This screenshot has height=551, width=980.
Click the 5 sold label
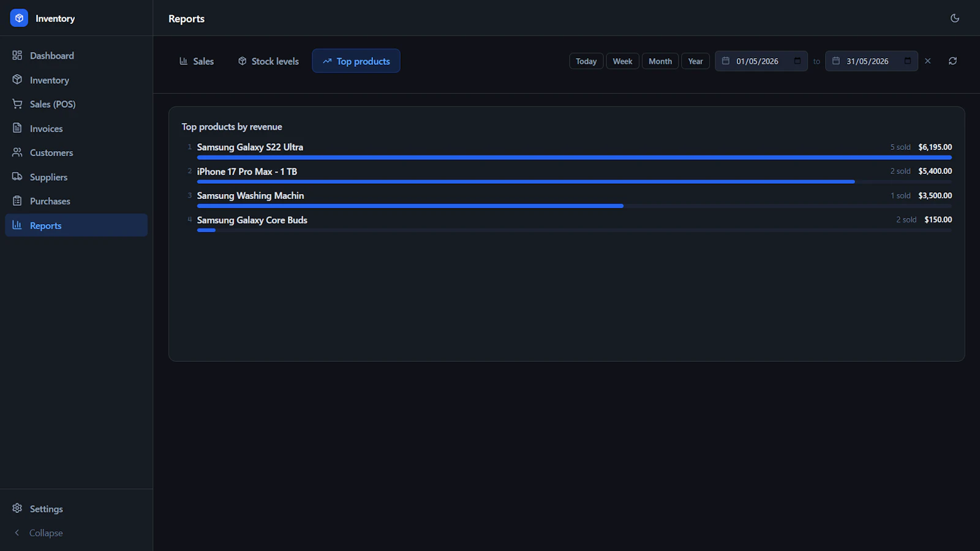click(900, 147)
